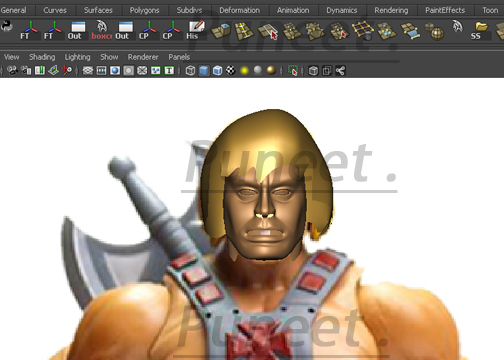Select the Toon shelf tab
The image size is (504, 360).
(x=490, y=10)
